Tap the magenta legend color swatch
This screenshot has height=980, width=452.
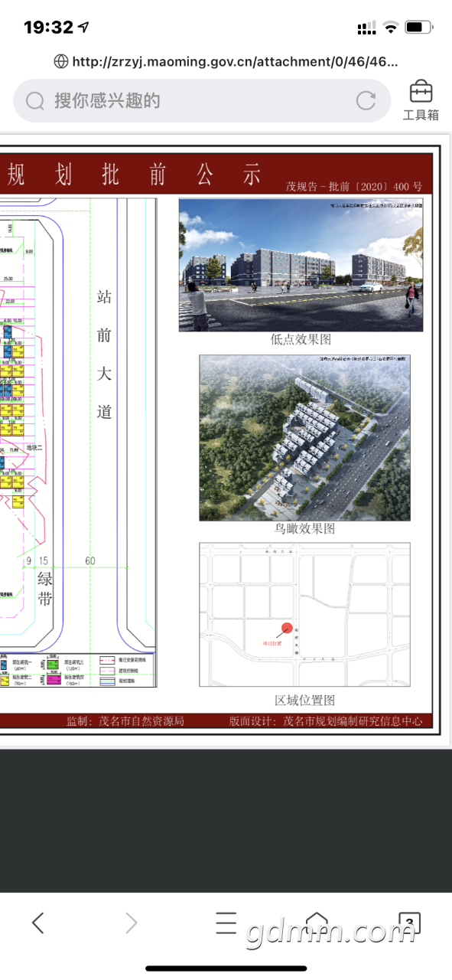(53, 679)
